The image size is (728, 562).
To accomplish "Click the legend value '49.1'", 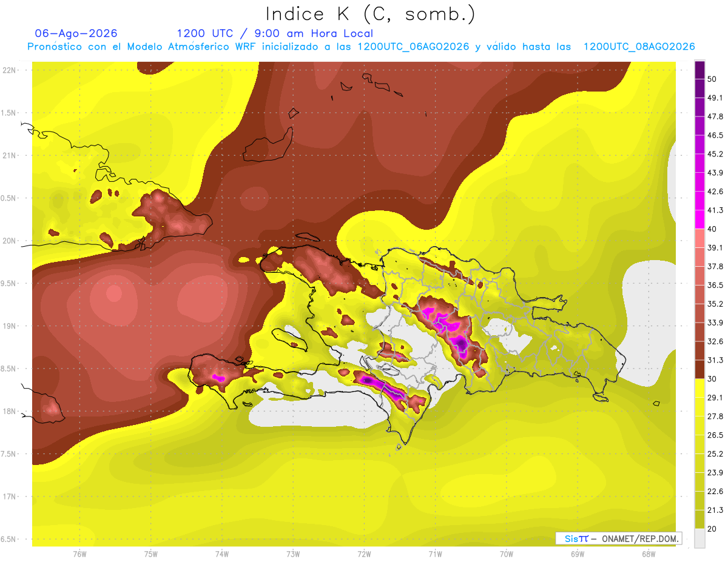I will click(x=715, y=98).
